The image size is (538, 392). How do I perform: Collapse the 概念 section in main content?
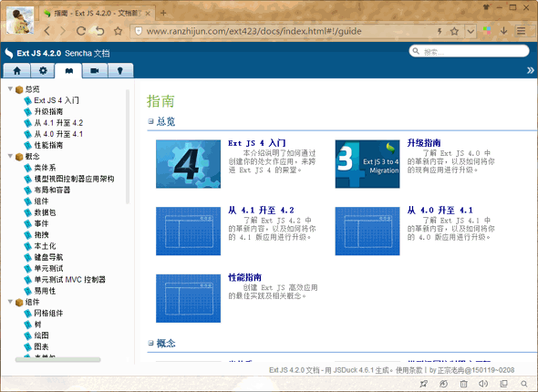click(x=150, y=343)
